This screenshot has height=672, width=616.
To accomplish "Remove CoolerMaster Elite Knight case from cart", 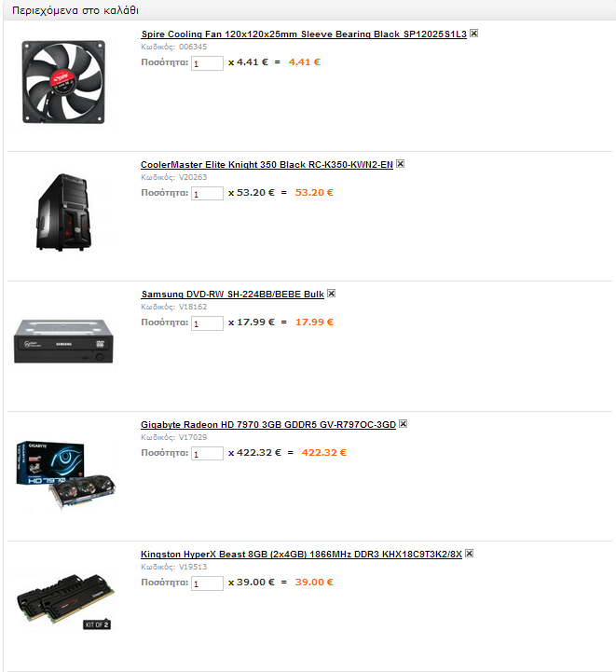I will point(400,164).
